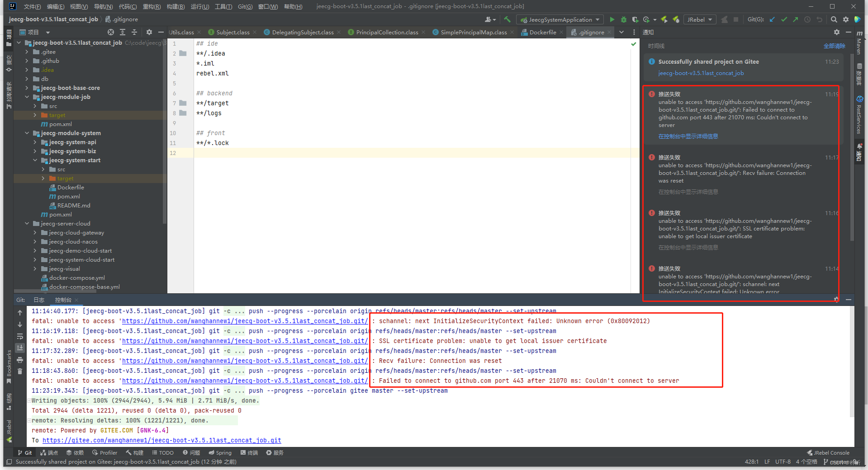Screen dimensions: 868x470
Task: Open jeecg-boot-v3.5.1last_concat_job link in Gitee notification
Action: coord(701,73)
